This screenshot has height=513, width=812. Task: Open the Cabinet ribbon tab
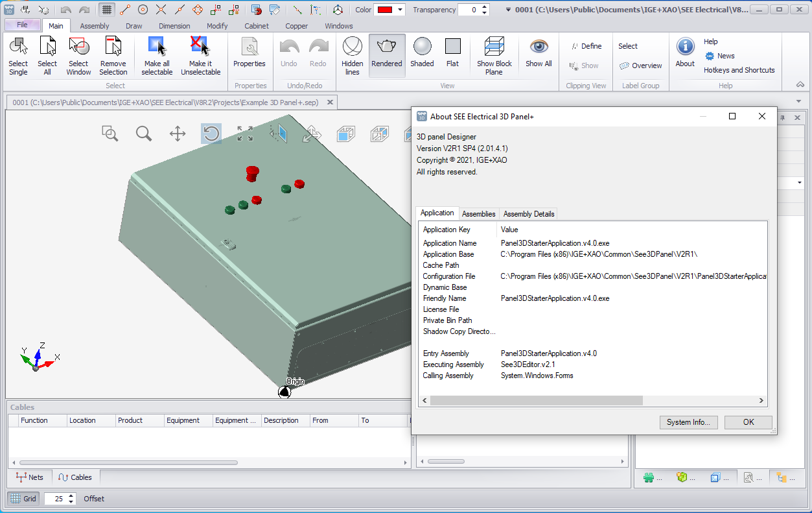pos(257,26)
